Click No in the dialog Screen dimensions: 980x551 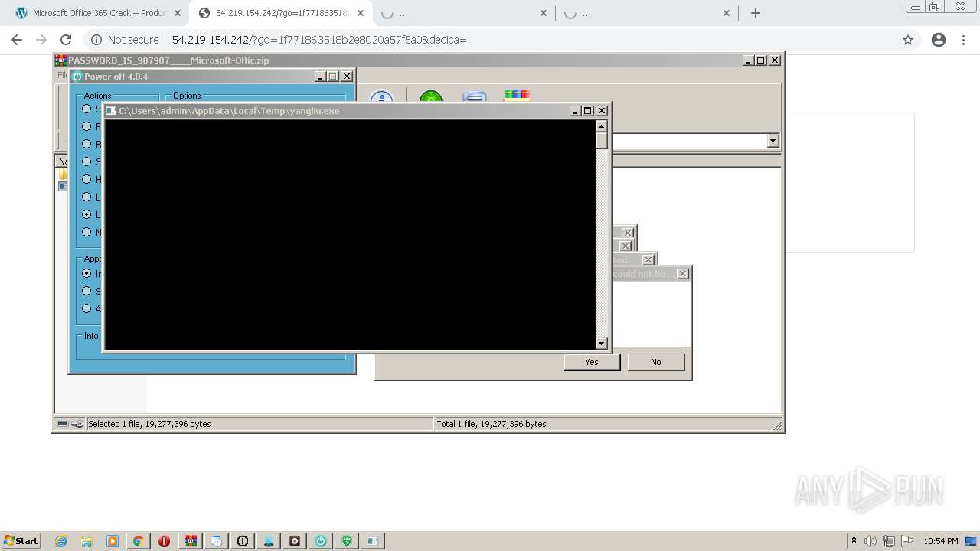click(x=656, y=362)
